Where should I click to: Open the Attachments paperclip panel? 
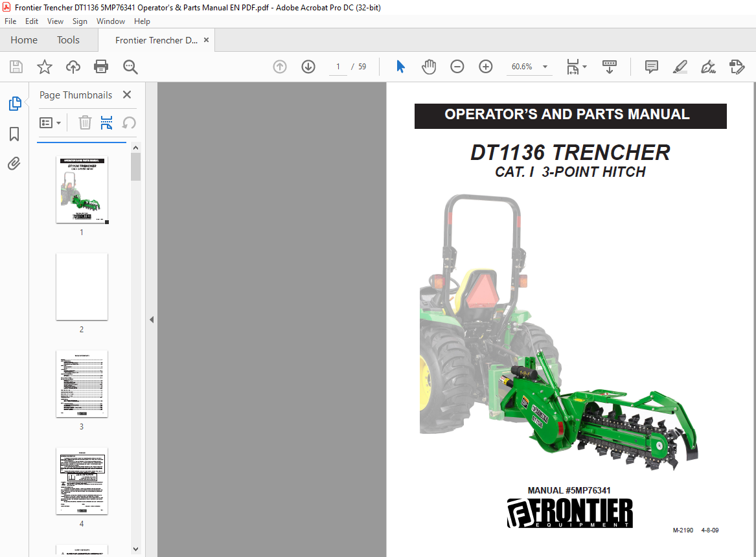coord(14,164)
